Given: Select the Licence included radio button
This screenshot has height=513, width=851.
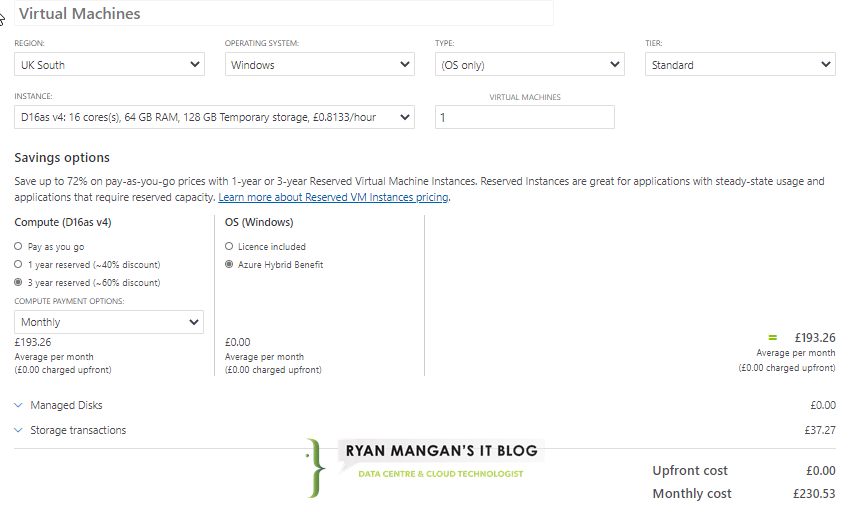Looking at the screenshot, I should pos(229,246).
